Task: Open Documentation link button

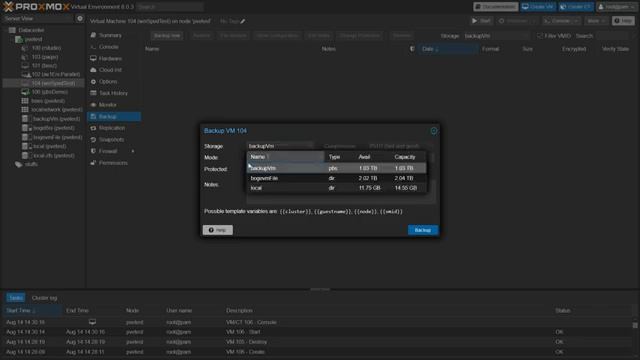Action: coord(496,7)
